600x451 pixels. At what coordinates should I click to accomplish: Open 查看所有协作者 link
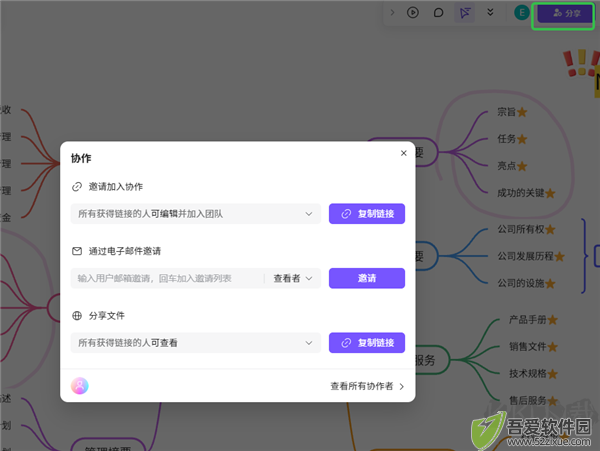click(367, 386)
